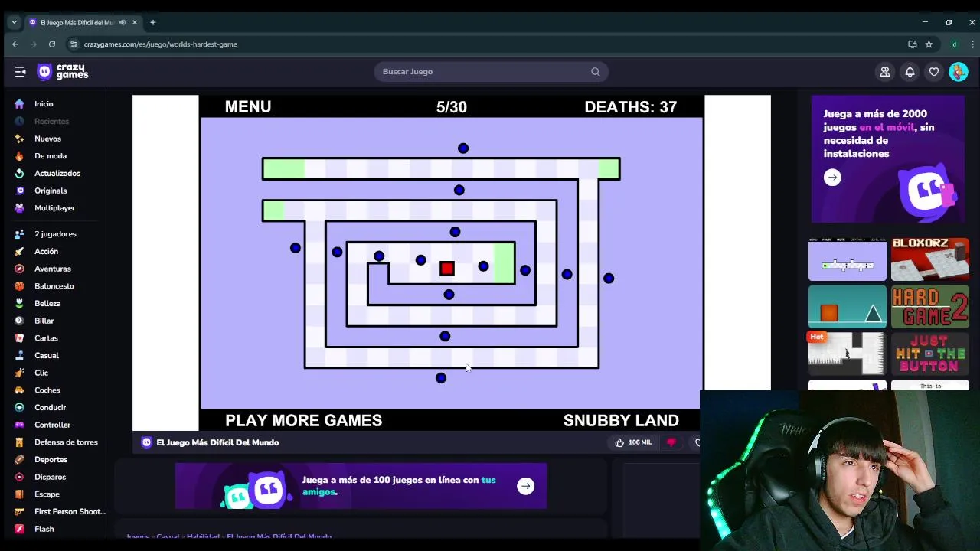Click the CrazyGames logo
980x551 pixels.
click(63, 72)
